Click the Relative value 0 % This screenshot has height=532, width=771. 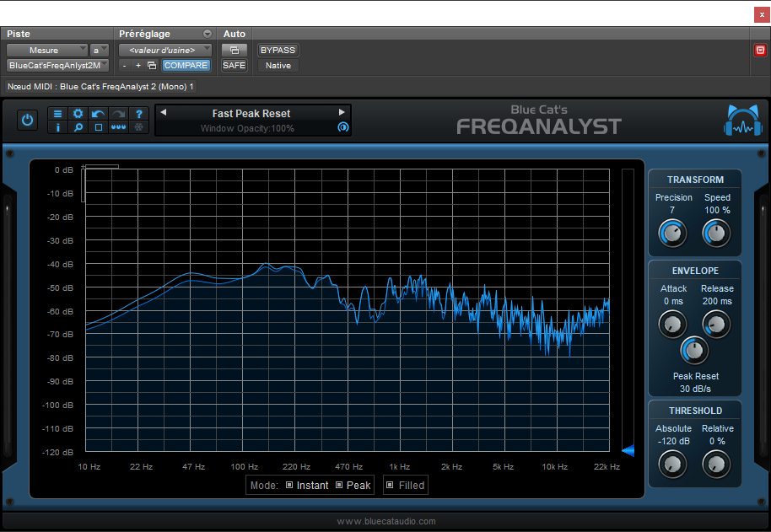[x=717, y=441]
